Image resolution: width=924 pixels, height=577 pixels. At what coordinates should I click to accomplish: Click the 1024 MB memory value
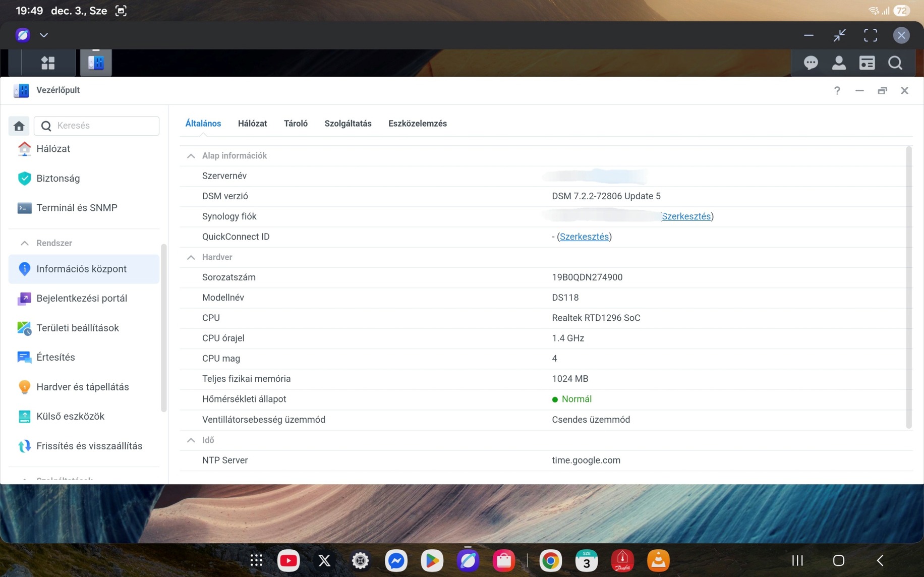click(x=570, y=379)
